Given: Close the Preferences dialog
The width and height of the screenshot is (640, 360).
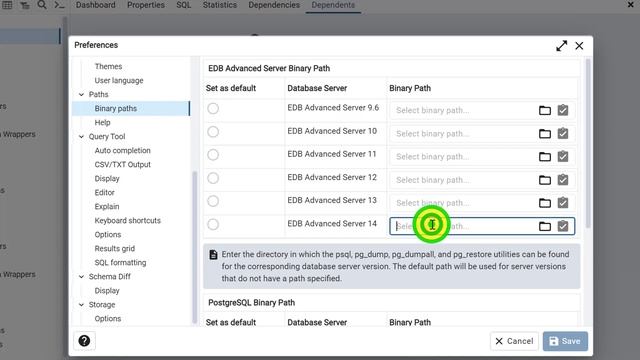Looking at the screenshot, I should coord(579,46).
